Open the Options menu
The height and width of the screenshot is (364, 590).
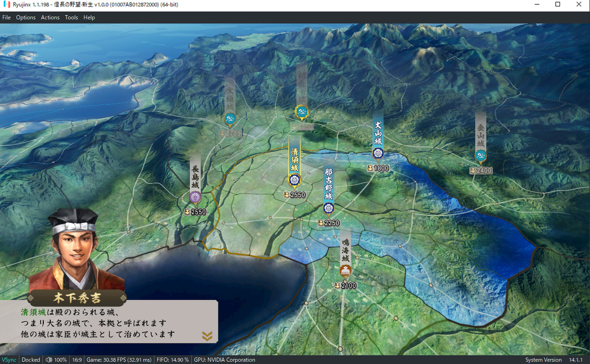[26, 17]
